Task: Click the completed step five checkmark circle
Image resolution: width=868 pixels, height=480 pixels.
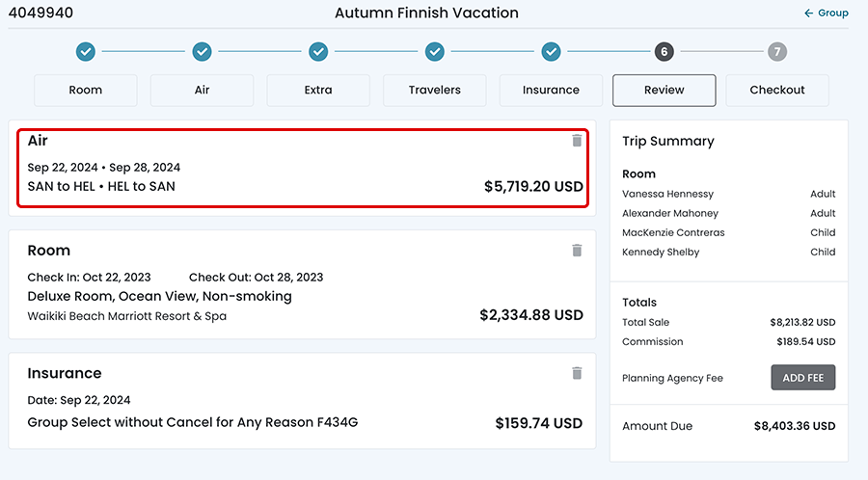Action: 551,51
